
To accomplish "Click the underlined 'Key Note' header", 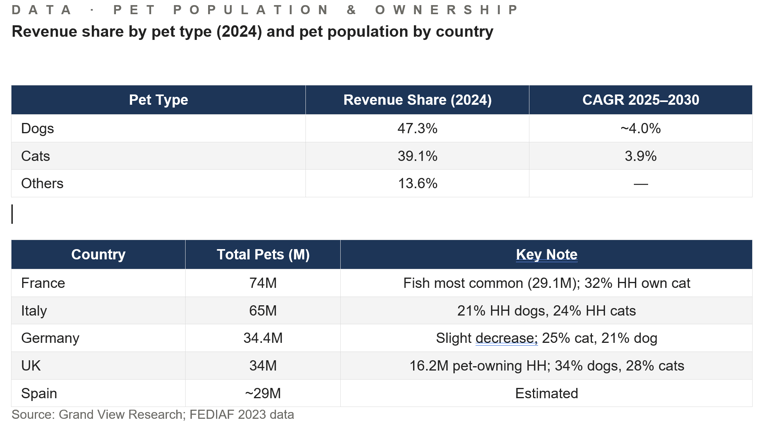I will 546,255.
